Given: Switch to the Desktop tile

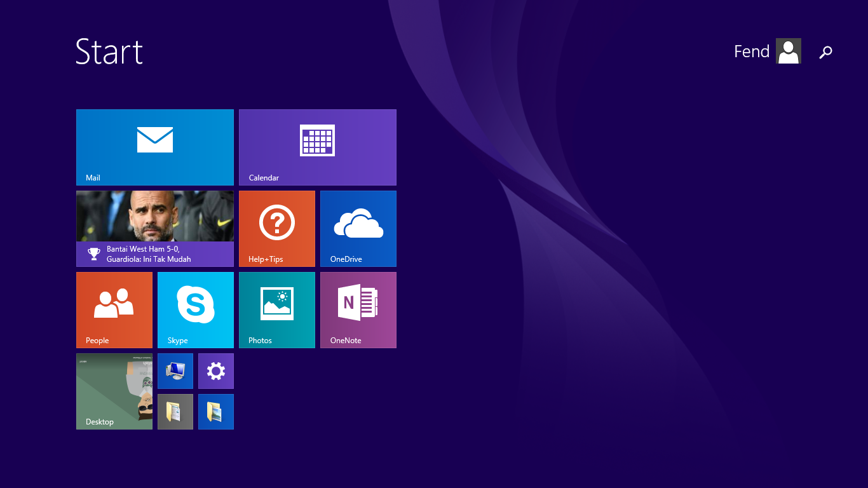Looking at the screenshot, I should [x=114, y=391].
